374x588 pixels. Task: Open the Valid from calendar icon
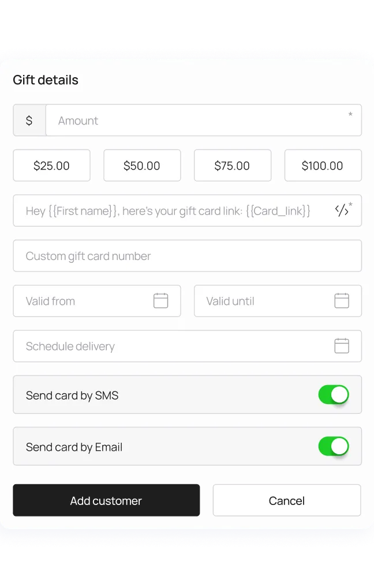[160, 301]
